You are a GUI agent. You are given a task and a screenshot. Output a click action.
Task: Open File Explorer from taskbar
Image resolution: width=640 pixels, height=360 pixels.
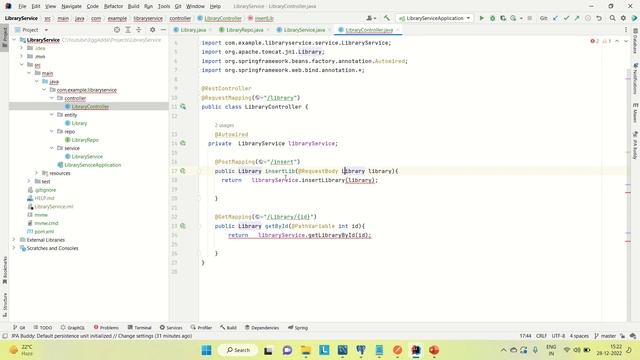pyautogui.click(x=306, y=350)
